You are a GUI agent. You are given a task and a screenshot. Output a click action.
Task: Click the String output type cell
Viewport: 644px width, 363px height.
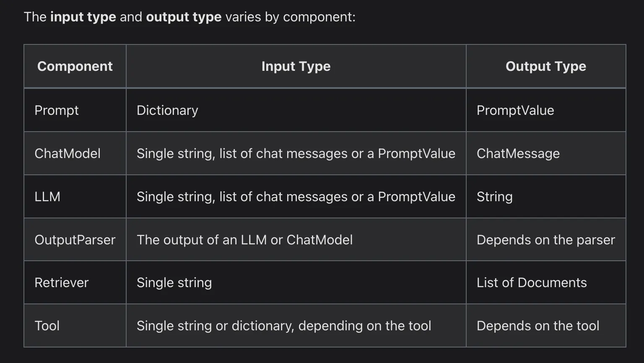(x=494, y=197)
